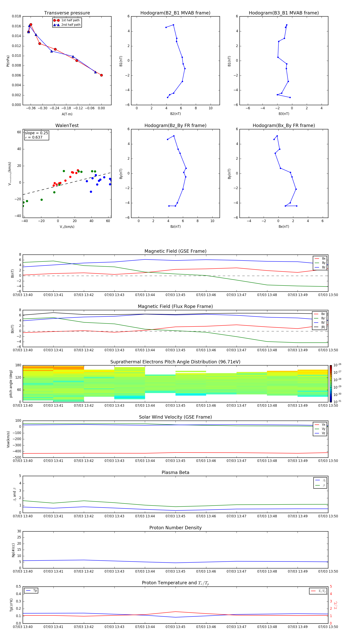Click the "Plasma Beta" plot title

pyautogui.click(x=175, y=473)
